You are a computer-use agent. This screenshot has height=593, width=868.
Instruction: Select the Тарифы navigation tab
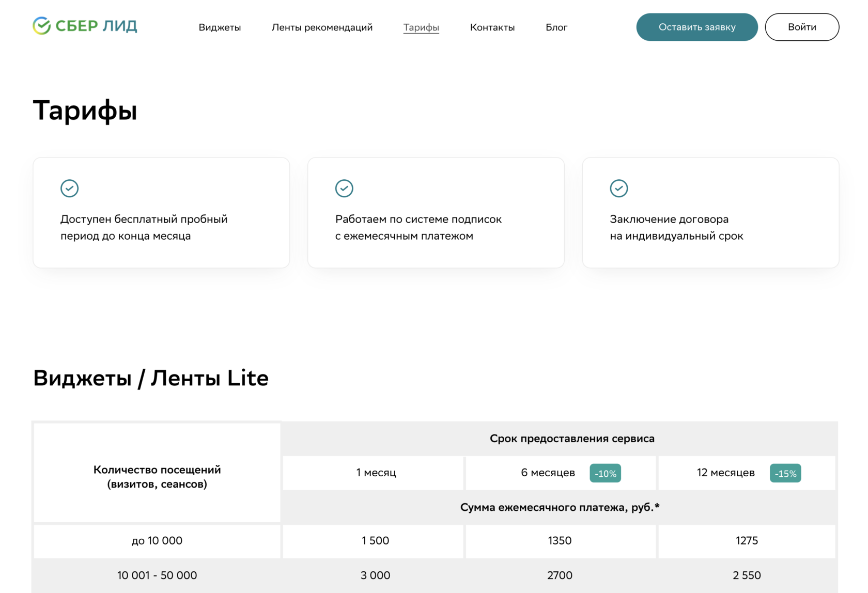tap(421, 27)
